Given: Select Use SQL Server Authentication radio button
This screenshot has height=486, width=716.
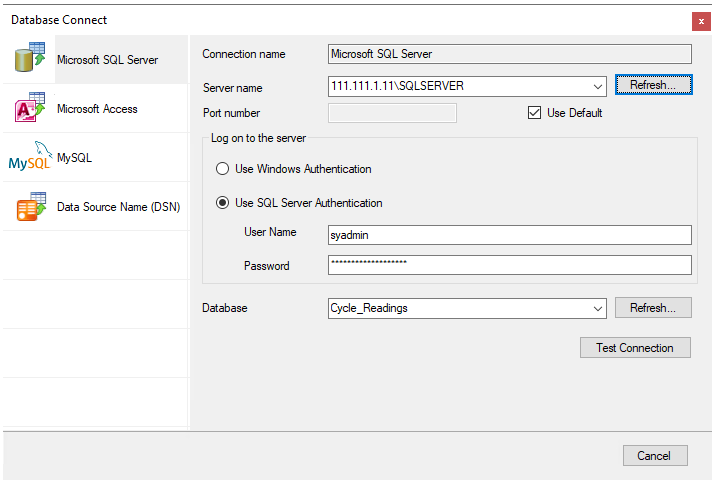Looking at the screenshot, I should [222, 202].
